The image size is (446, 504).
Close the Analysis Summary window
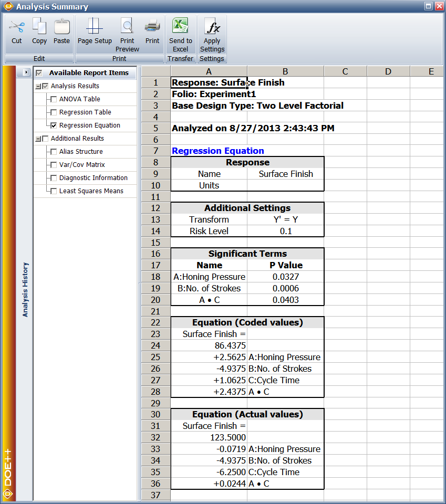pos(439,6)
